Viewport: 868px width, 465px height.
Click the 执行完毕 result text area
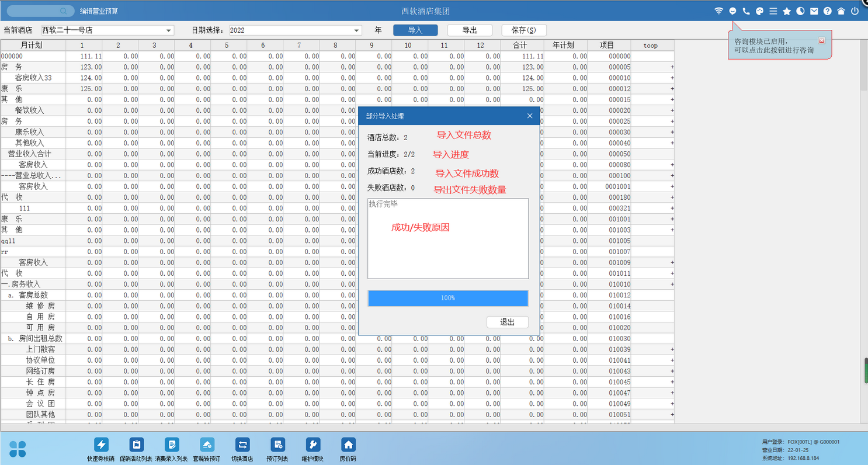448,238
